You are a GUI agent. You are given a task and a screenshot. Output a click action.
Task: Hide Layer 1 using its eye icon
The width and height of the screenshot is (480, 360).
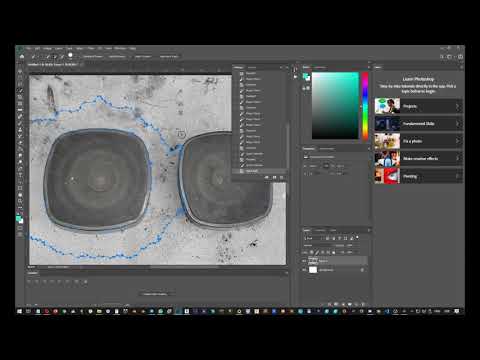304,261
